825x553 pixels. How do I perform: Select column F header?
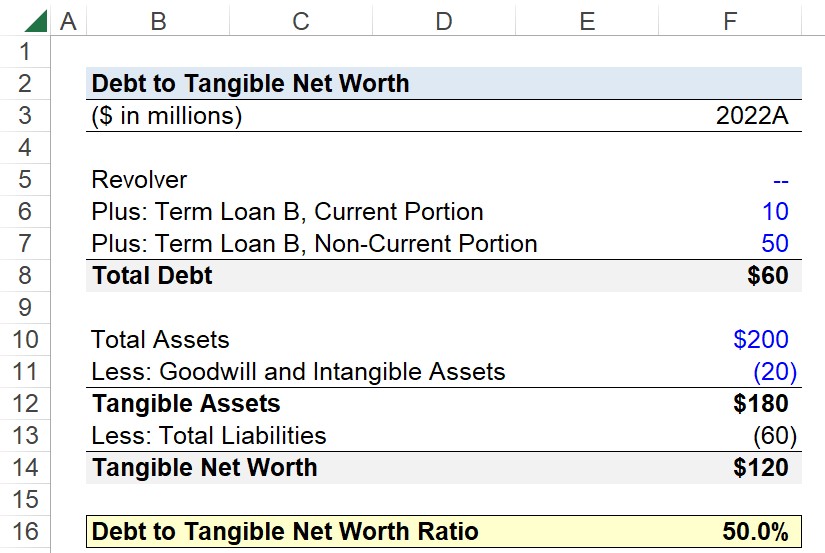[730, 21]
